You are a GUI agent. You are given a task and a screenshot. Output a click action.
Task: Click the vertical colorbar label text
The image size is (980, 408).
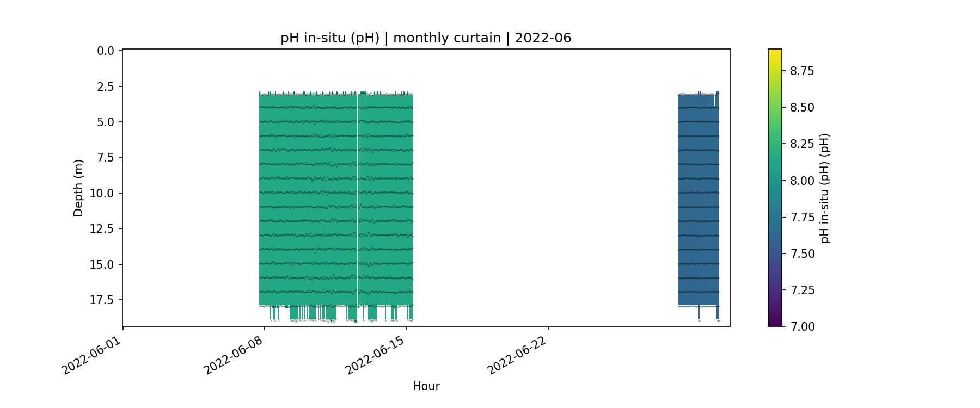[825, 188]
